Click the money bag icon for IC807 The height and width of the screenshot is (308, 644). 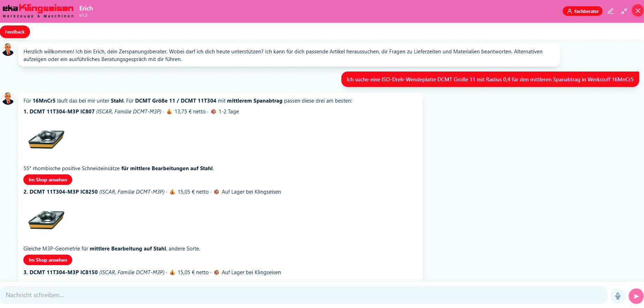(x=169, y=112)
